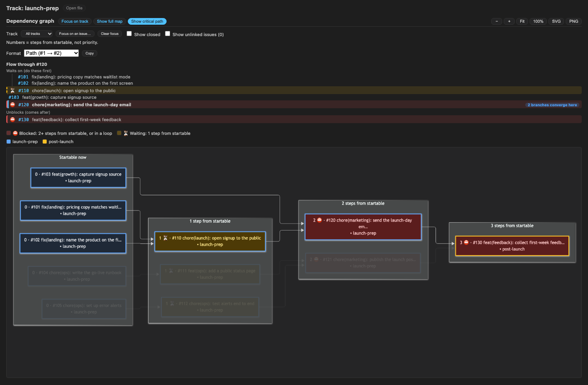
Task: Click the blocked icon on the #120 flow row
Action: click(x=13, y=105)
